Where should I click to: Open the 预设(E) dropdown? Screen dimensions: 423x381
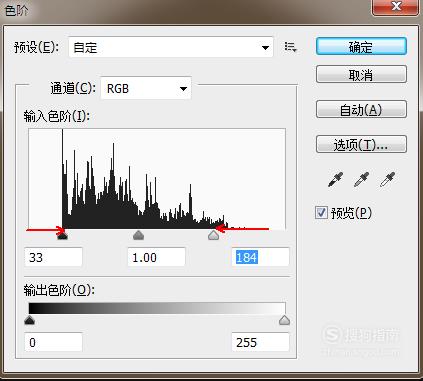171,47
